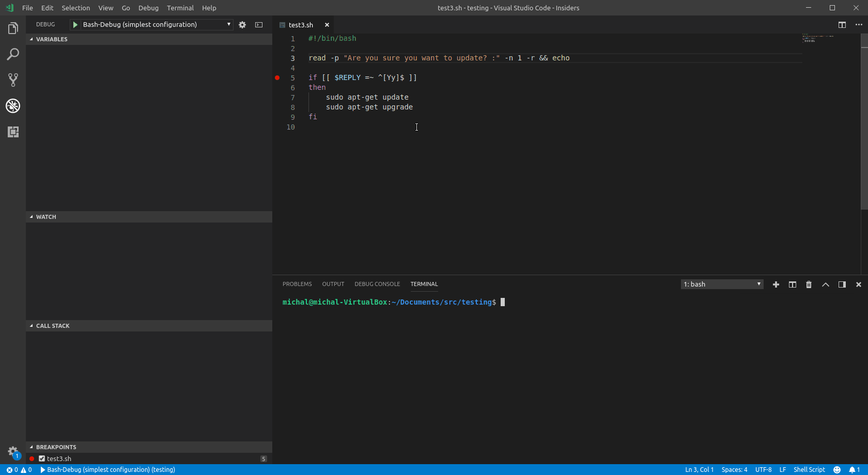868x475 pixels.
Task: Open the Source Control view
Action: click(x=13, y=80)
